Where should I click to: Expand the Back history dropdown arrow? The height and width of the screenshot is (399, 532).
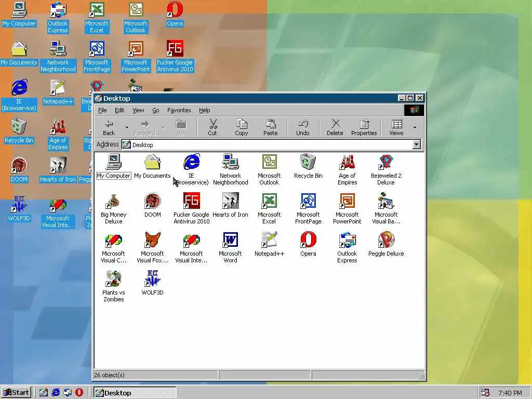pyautogui.click(x=127, y=128)
